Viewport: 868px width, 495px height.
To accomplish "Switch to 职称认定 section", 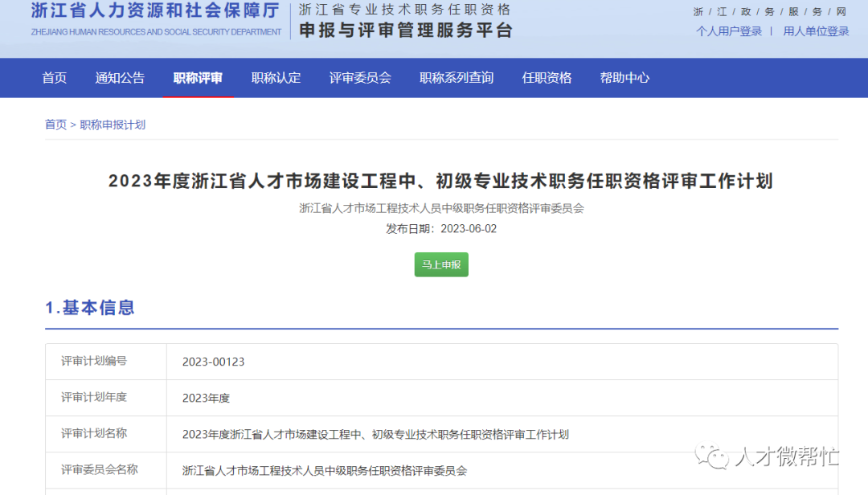I will click(276, 77).
